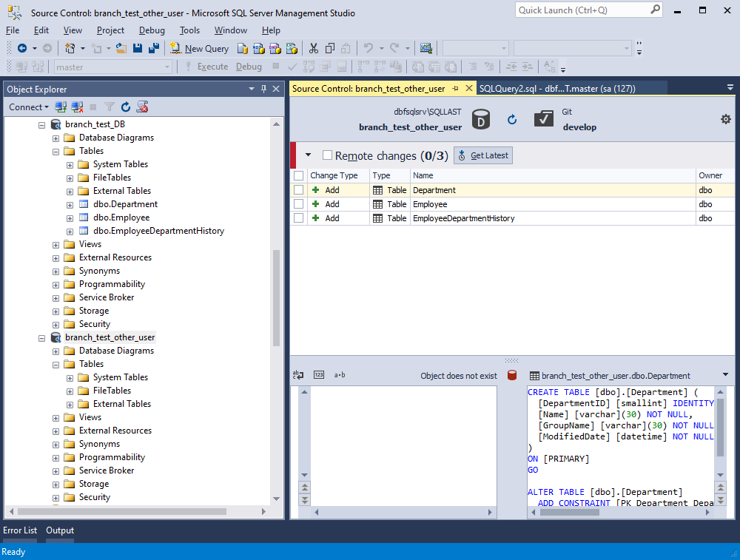Select the Views folder under branch_test_DB
This screenshot has width=740, height=560.
[90, 244]
